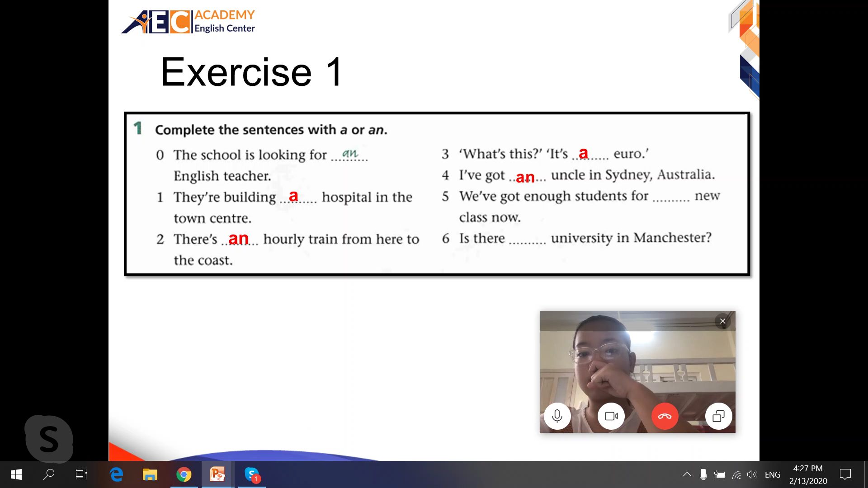Open the volume control in tray
Viewport: 868px width, 488px height.
[x=751, y=474]
